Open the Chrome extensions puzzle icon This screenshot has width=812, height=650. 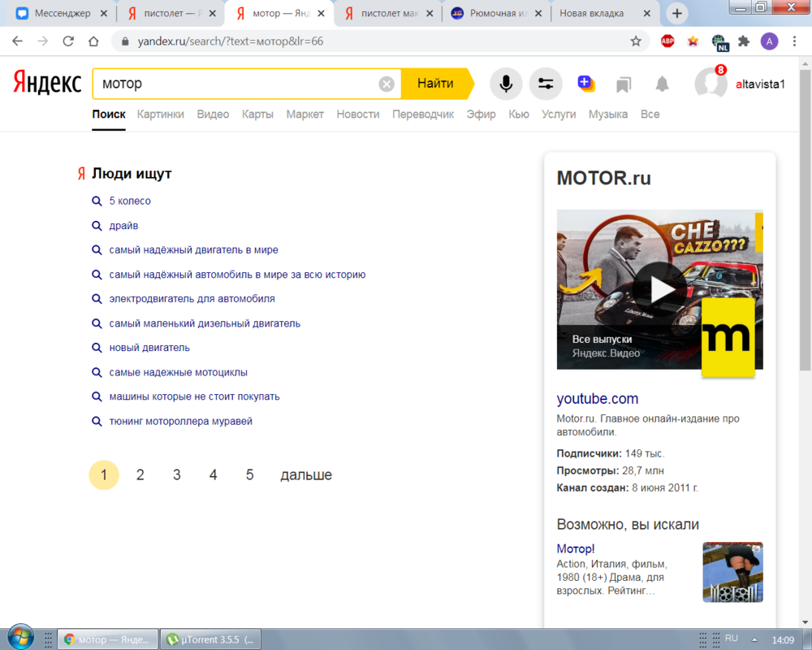coord(744,41)
